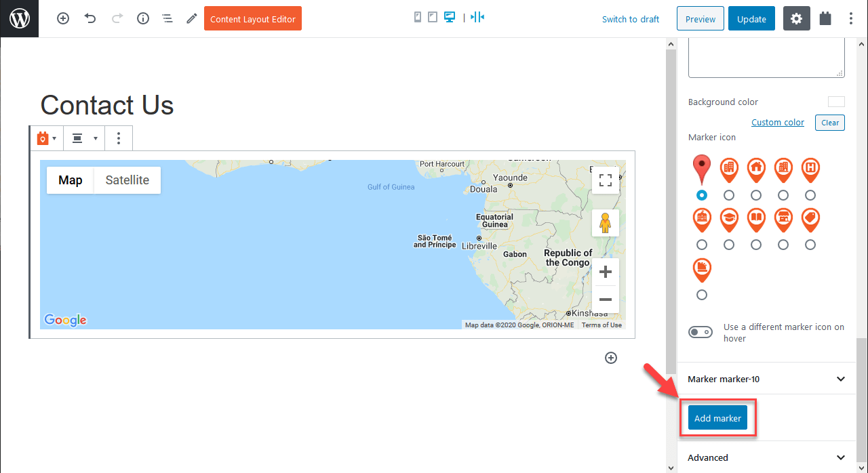Open settings gear sidebar

click(x=797, y=19)
